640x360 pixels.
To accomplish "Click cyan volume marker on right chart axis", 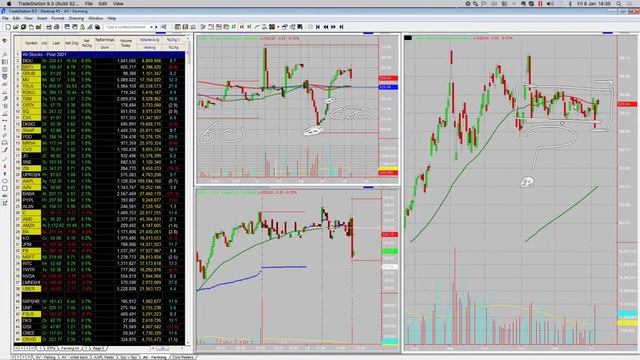I will pyautogui.click(x=628, y=313).
